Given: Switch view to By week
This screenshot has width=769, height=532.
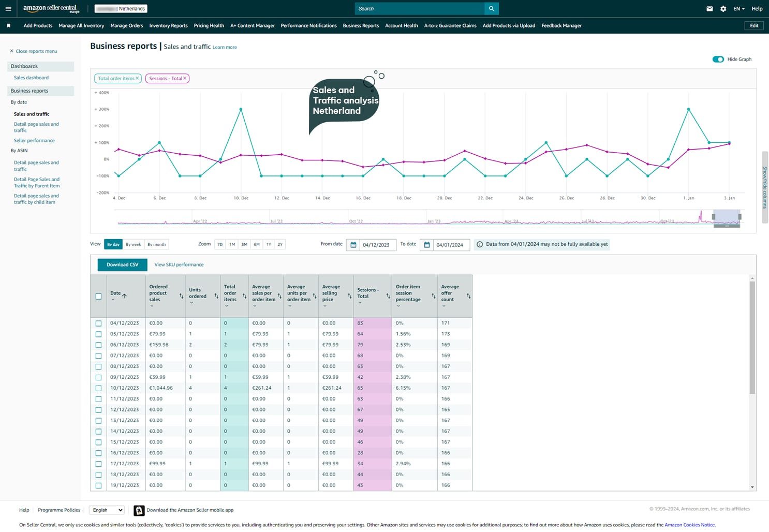Looking at the screenshot, I should point(134,245).
